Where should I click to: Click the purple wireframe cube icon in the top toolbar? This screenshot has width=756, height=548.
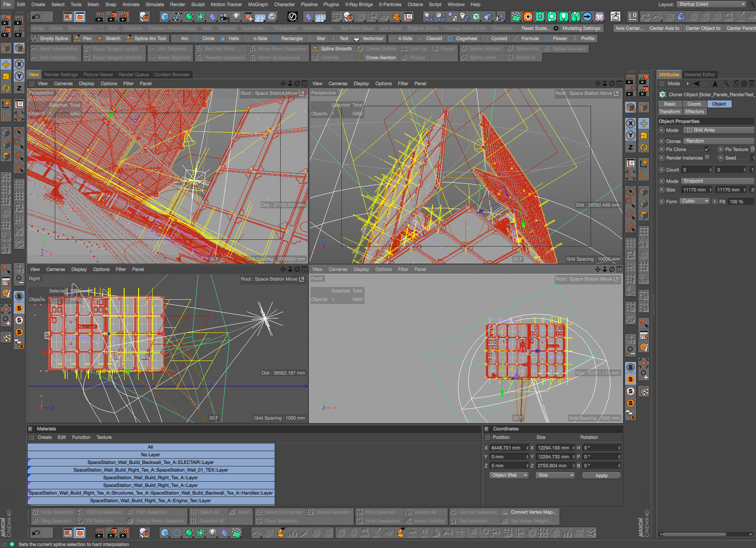[x=599, y=17]
